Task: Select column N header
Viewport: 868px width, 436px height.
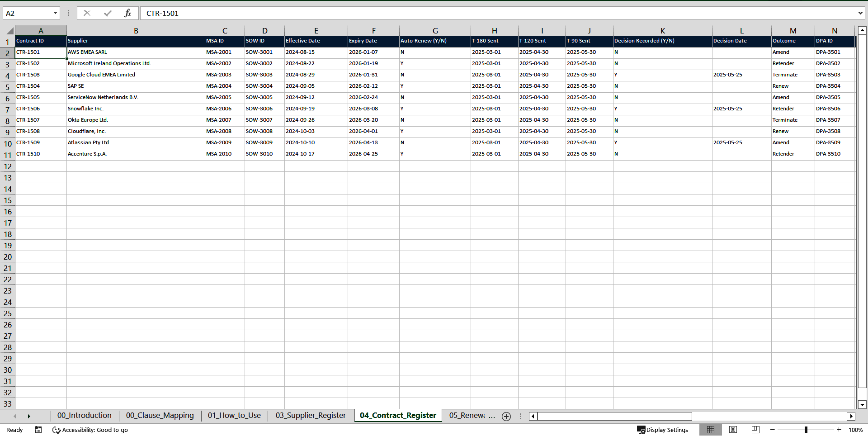Action: click(x=835, y=31)
